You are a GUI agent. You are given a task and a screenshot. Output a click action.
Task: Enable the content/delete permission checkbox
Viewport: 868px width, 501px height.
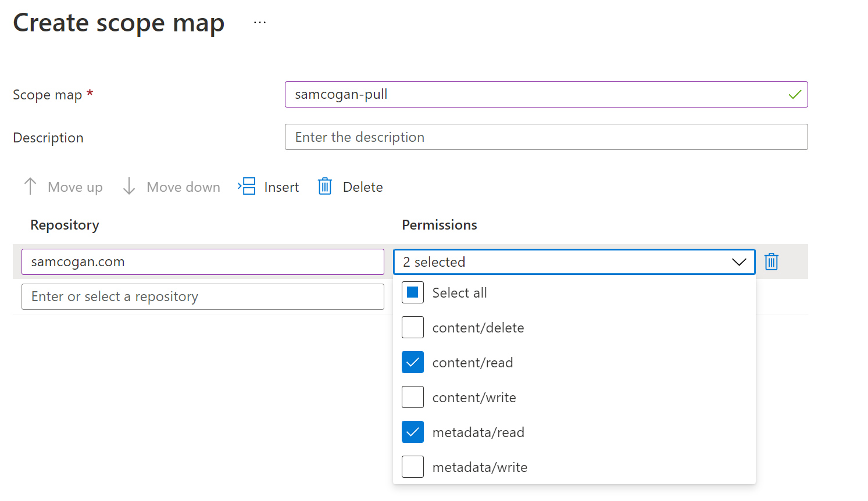coord(413,328)
